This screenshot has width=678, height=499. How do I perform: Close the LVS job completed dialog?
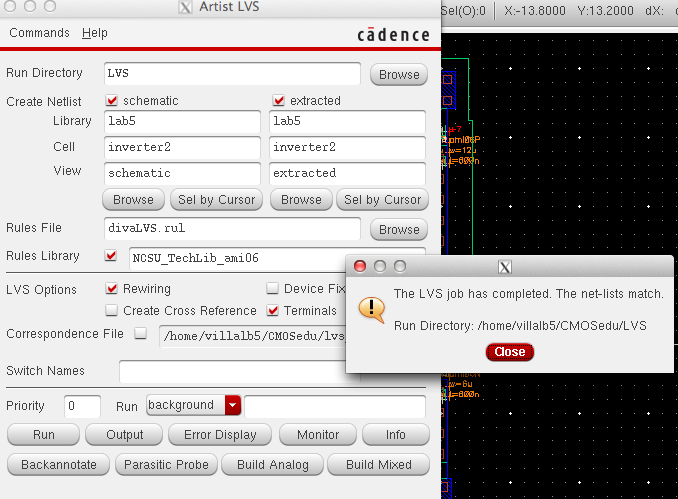510,352
